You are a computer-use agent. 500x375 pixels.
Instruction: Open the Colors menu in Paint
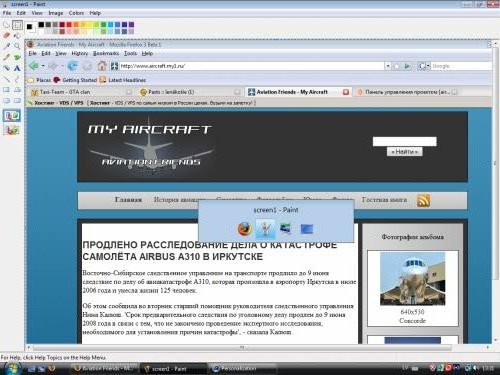pyautogui.click(x=76, y=13)
